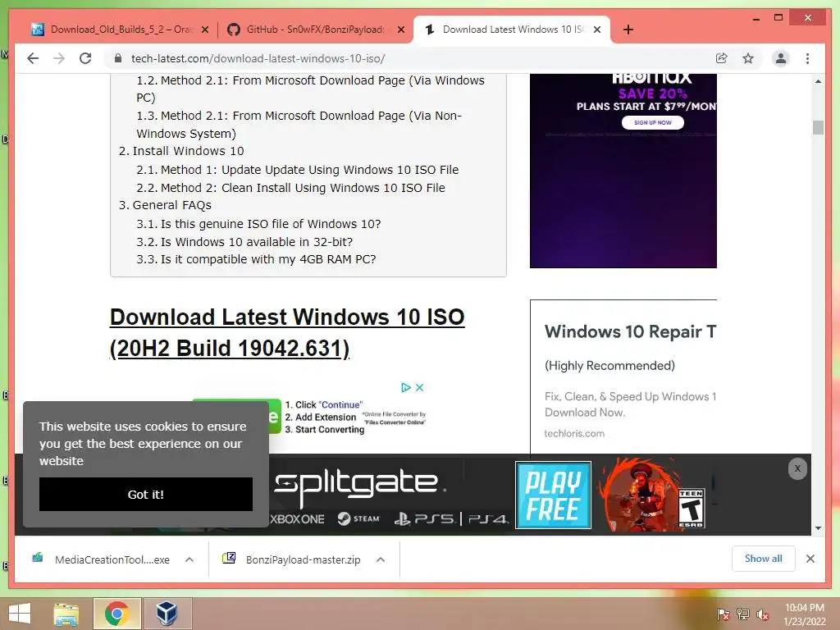
Task: View site security lock info
Action: click(118, 58)
